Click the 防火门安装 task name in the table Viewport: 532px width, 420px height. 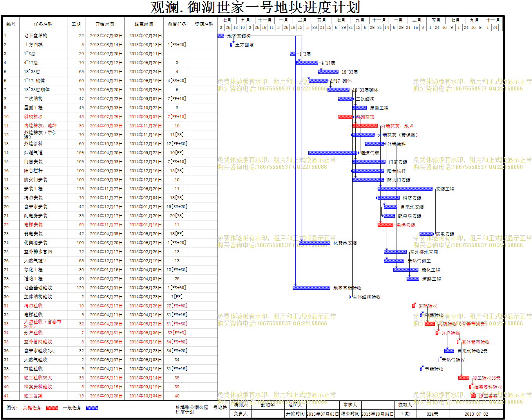pos(36,180)
